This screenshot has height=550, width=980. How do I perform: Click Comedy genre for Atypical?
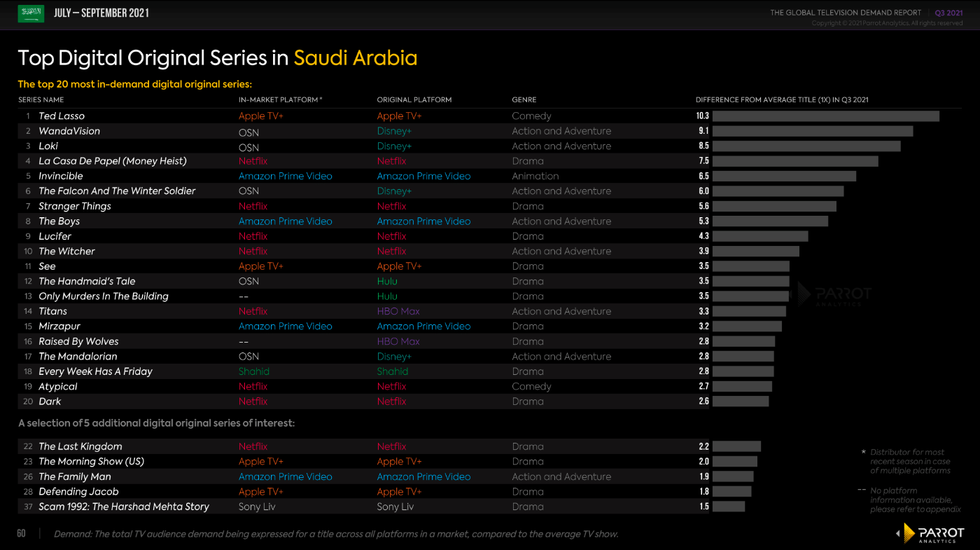(x=531, y=387)
